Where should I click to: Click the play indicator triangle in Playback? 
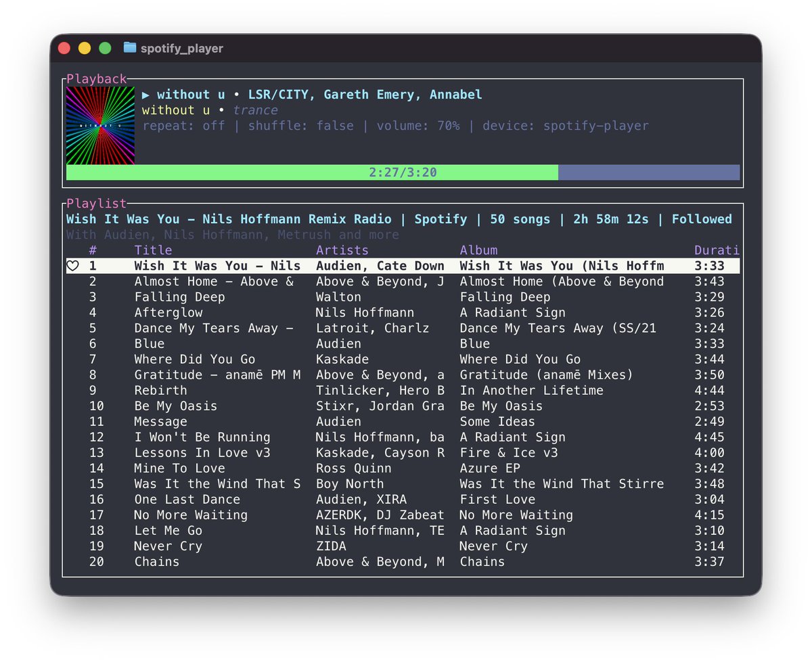click(x=146, y=95)
